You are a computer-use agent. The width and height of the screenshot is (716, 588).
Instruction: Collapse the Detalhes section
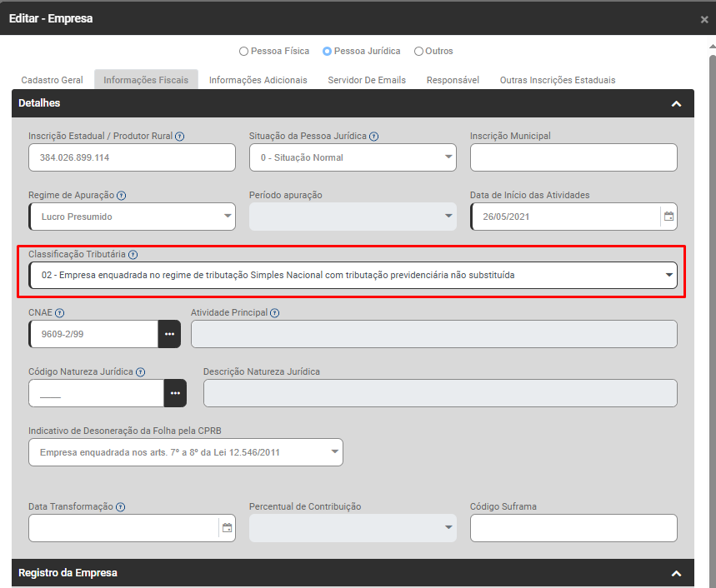click(676, 104)
